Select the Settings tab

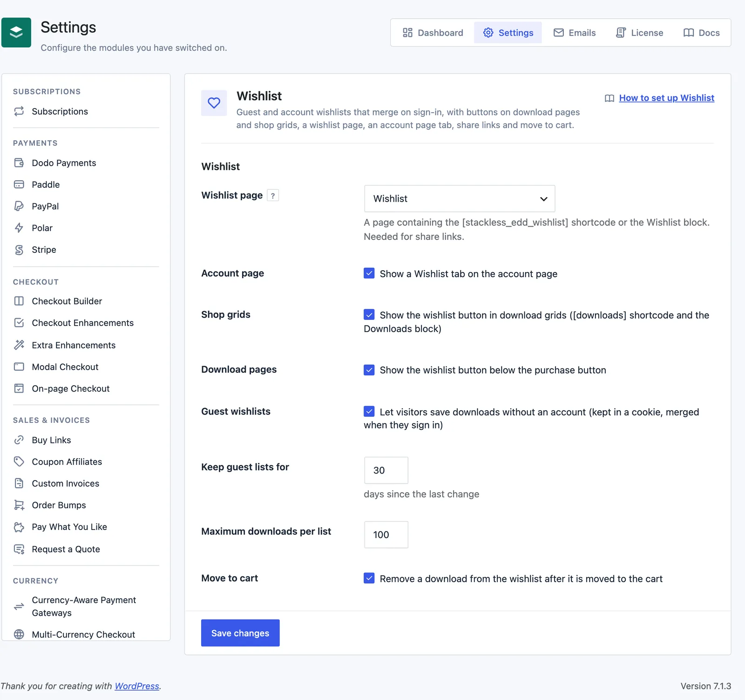coord(508,33)
